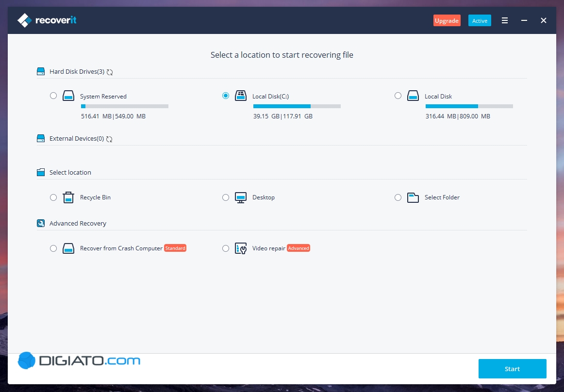This screenshot has width=564, height=392.
Task: Click the Local Disk(C:) usage bar
Action: point(297,106)
